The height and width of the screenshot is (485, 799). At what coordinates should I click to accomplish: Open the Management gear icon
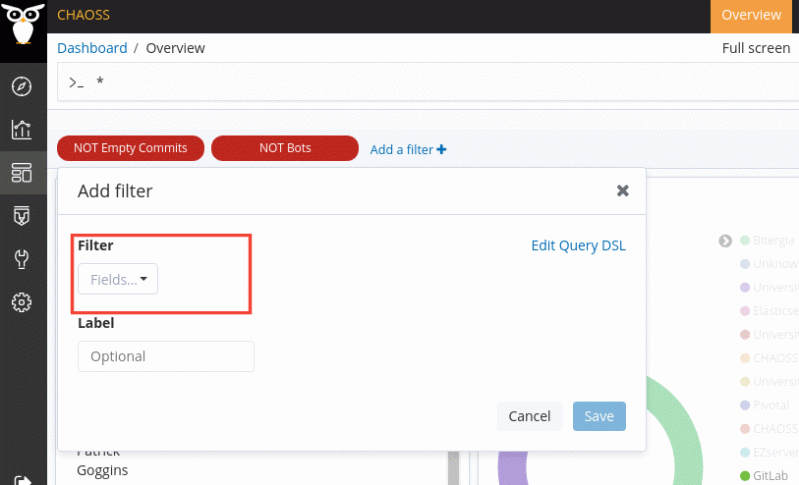point(21,302)
